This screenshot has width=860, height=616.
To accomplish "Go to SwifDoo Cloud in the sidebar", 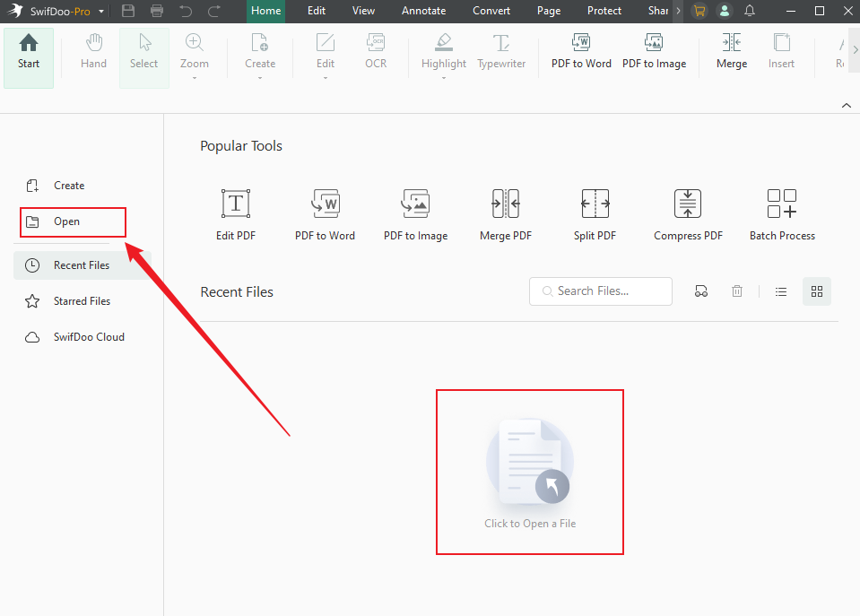I will 88,337.
